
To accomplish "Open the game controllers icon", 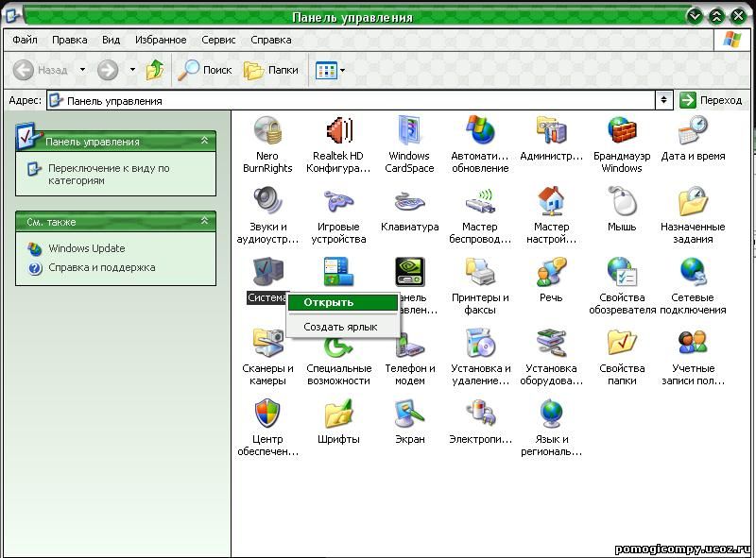I will (338, 201).
